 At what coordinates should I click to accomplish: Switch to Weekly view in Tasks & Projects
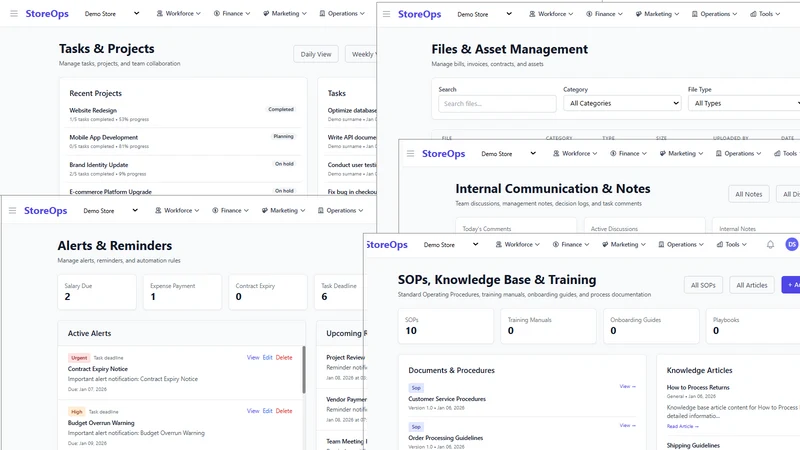click(x=361, y=54)
